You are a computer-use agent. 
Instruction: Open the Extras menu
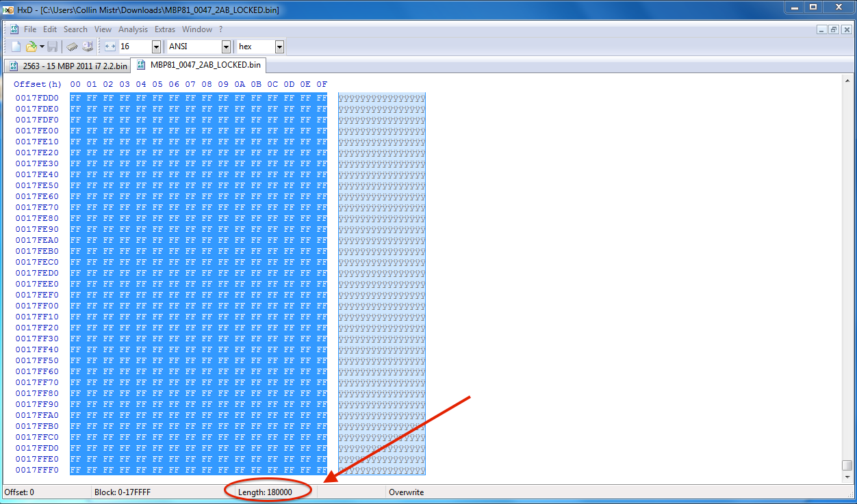coord(165,29)
